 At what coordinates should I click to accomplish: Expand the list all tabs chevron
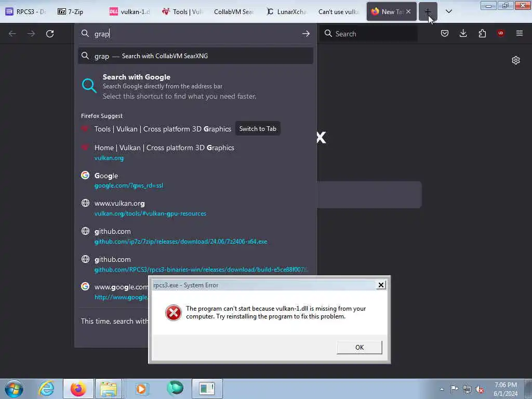tap(448, 11)
